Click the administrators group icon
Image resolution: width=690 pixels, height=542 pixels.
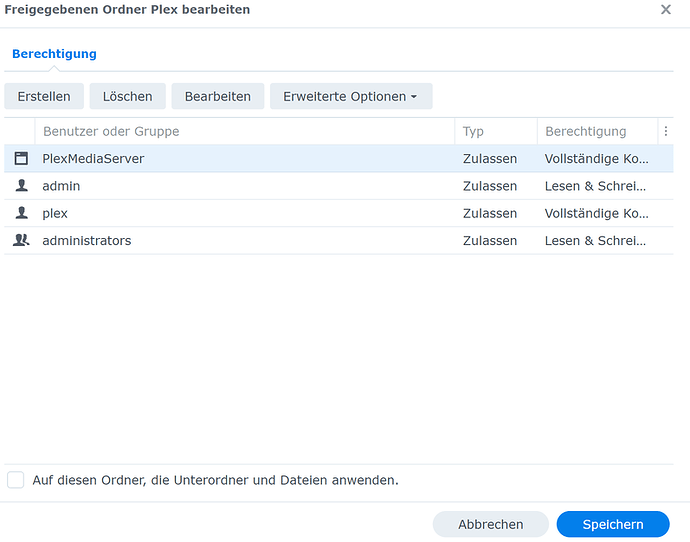pos(21,240)
